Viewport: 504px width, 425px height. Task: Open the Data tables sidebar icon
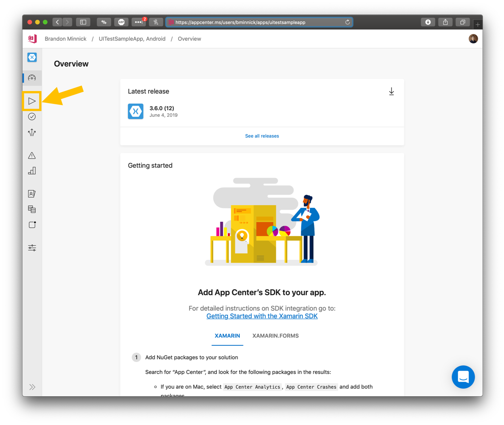pyautogui.click(x=32, y=209)
